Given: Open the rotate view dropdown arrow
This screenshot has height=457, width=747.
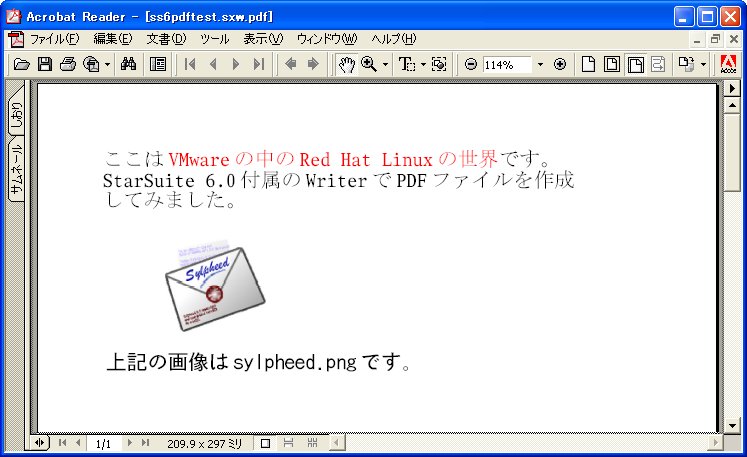Looking at the screenshot, I should click(703, 64).
